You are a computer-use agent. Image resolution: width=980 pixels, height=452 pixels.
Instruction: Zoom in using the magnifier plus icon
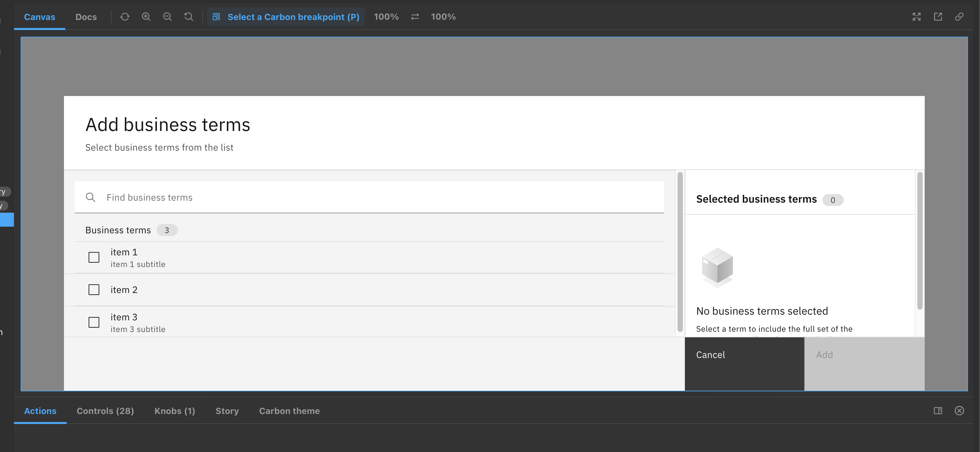click(146, 17)
